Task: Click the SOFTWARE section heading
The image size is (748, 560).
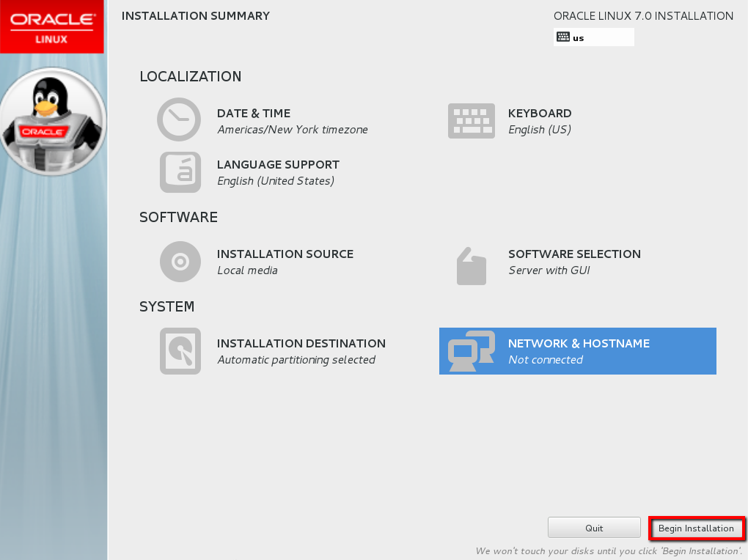Action: (178, 217)
